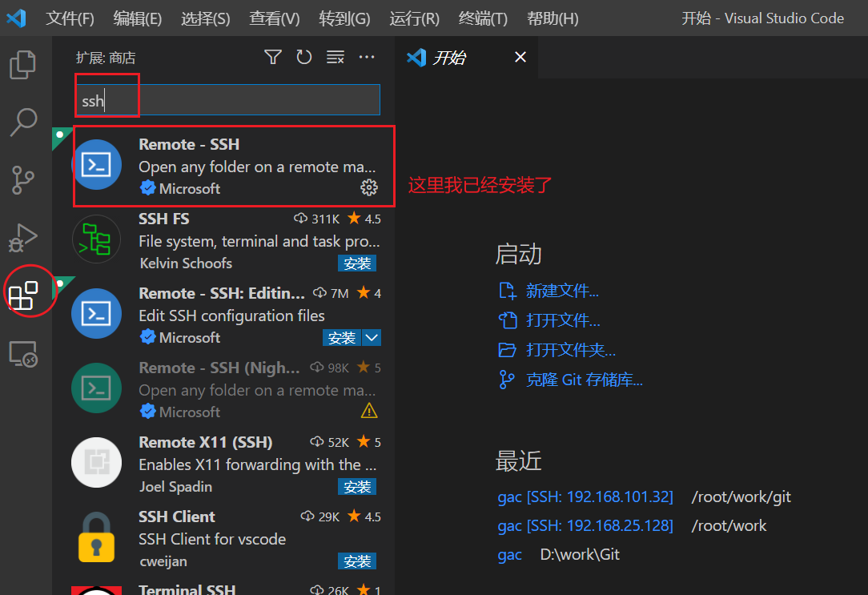Click Joel Spadin publisher name
This screenshot has height=595, width=868.
pos(175,487)
